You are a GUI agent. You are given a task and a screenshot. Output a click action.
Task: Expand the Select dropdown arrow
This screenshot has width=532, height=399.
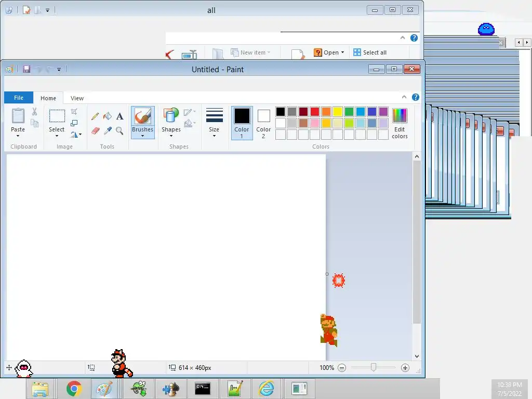point(57,136)
